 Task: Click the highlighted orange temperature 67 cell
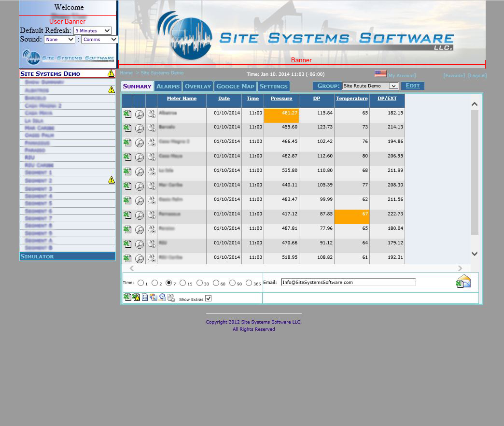[351, 217]
